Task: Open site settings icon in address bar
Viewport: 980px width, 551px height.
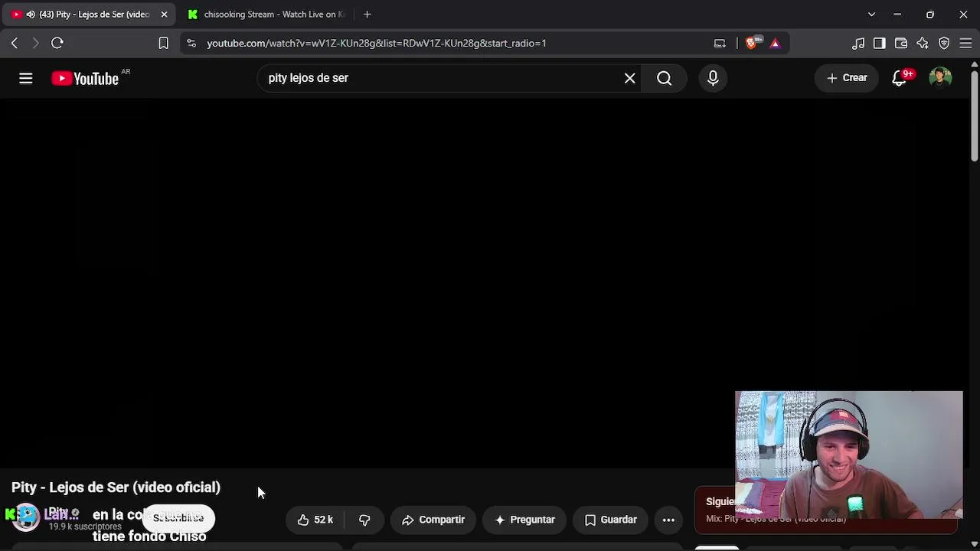Action: coord(191,43)
